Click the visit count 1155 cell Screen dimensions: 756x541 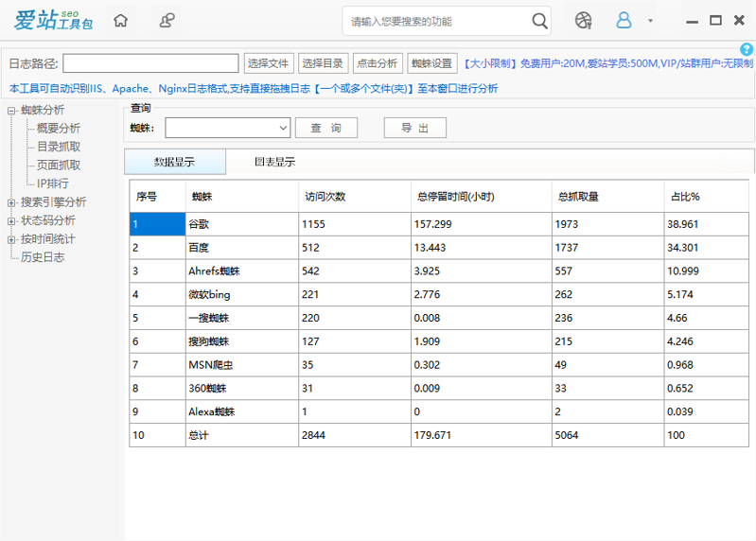point(355,224)
